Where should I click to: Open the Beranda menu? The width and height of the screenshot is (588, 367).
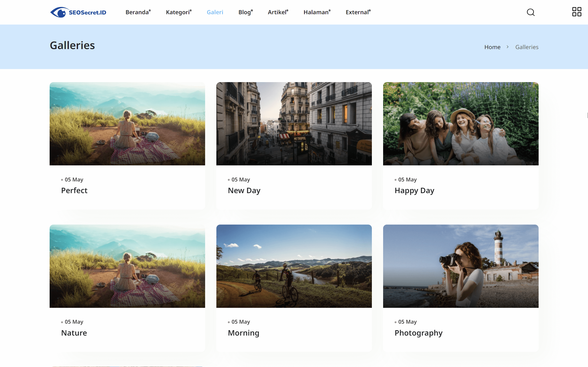click(137, 12)
